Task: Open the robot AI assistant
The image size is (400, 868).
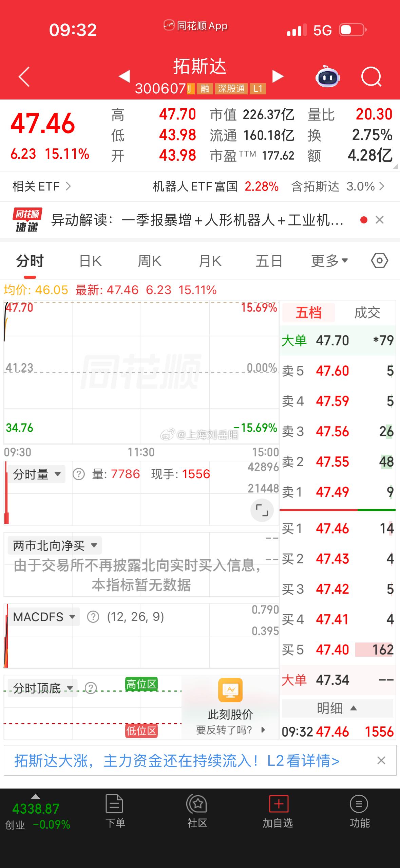Action: 327,76
